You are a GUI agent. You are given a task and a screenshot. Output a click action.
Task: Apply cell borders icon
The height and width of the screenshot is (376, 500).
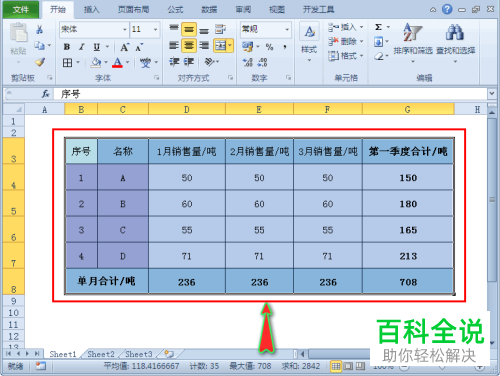67,62
